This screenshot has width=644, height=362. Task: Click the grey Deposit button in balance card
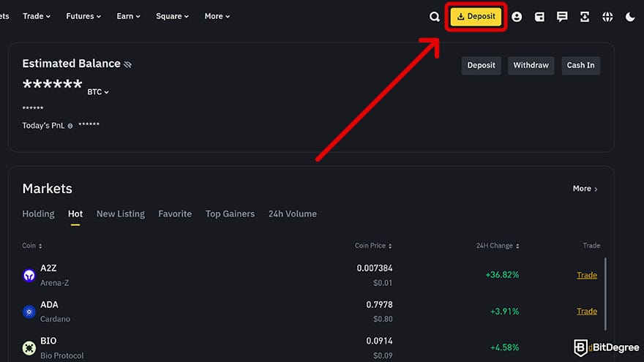pos(481,65)
